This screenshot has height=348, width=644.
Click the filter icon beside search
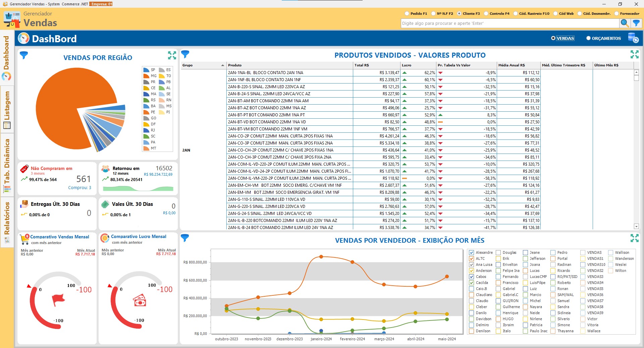(636, 23)
